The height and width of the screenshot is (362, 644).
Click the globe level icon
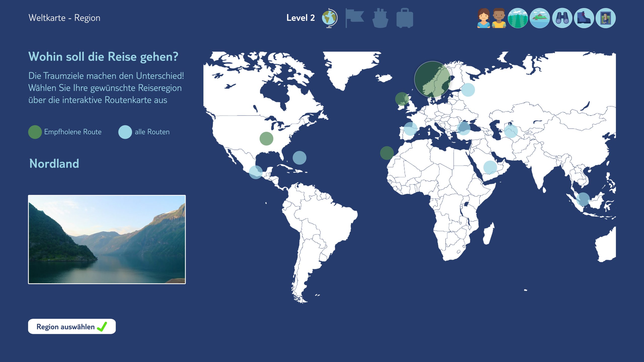click(x=330, y=18)
